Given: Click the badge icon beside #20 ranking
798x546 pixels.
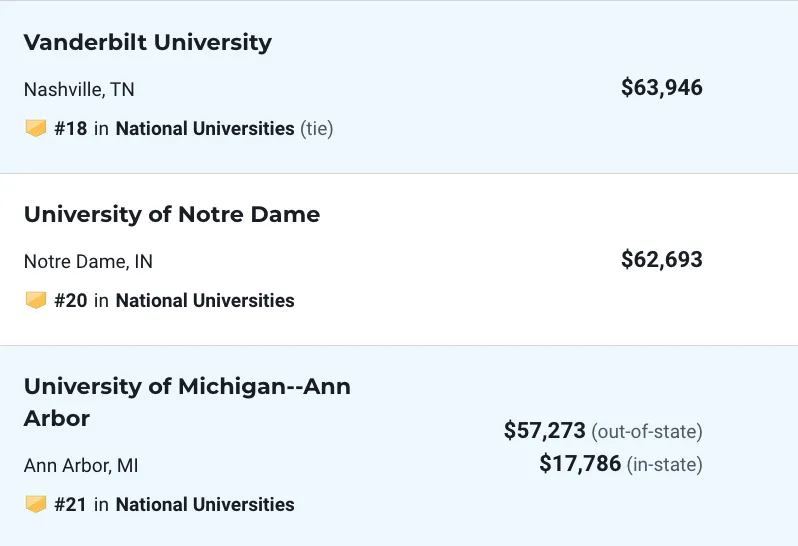Looking at the screenshot, I should (36, 300).
